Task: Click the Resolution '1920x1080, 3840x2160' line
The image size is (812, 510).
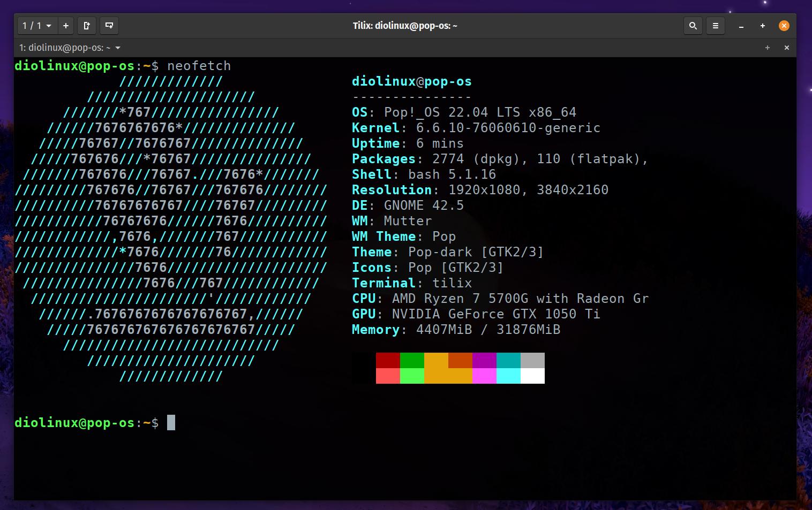Action: coord(480,190)
